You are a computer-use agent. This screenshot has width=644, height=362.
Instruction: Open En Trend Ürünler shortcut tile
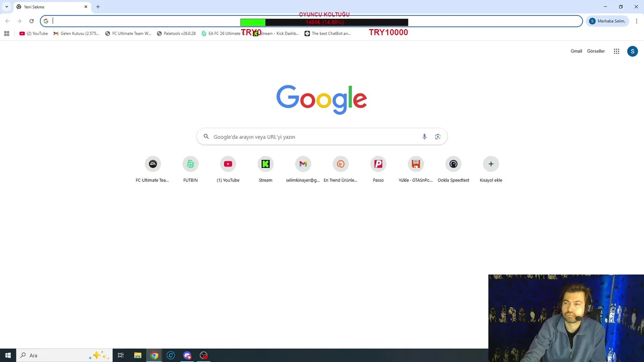pos(341,169)
